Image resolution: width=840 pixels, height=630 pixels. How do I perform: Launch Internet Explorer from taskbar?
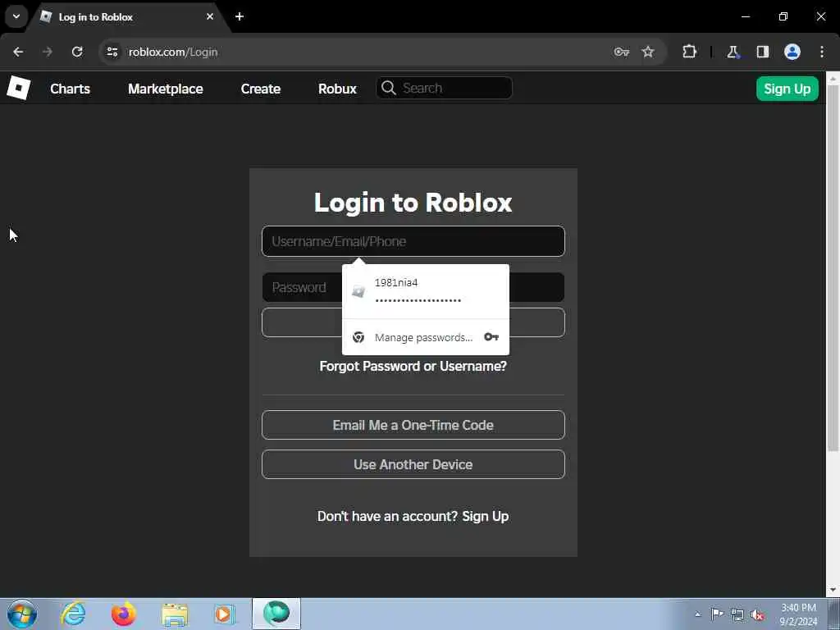click(73, 614)
